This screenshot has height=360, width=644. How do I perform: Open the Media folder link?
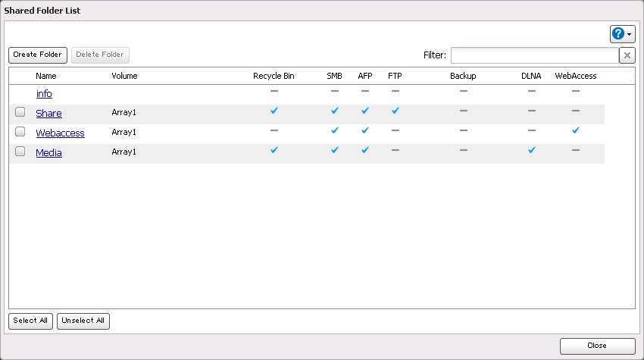tap(48, 153)
